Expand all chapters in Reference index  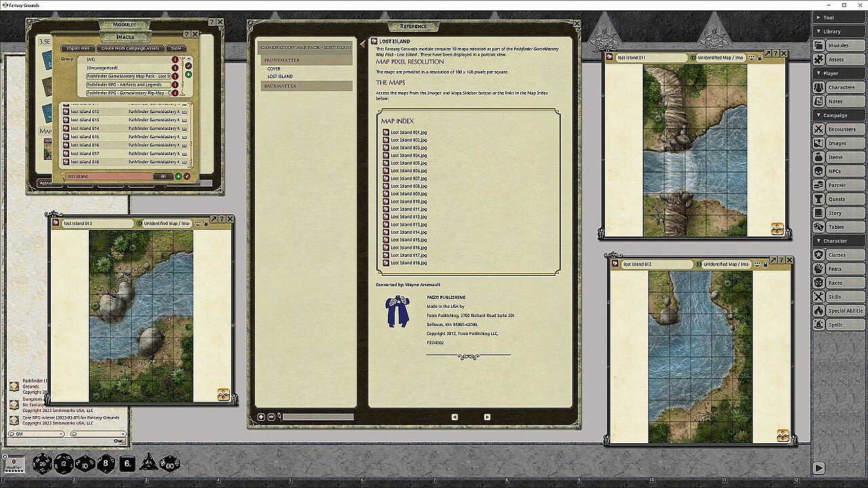(261, 417)
